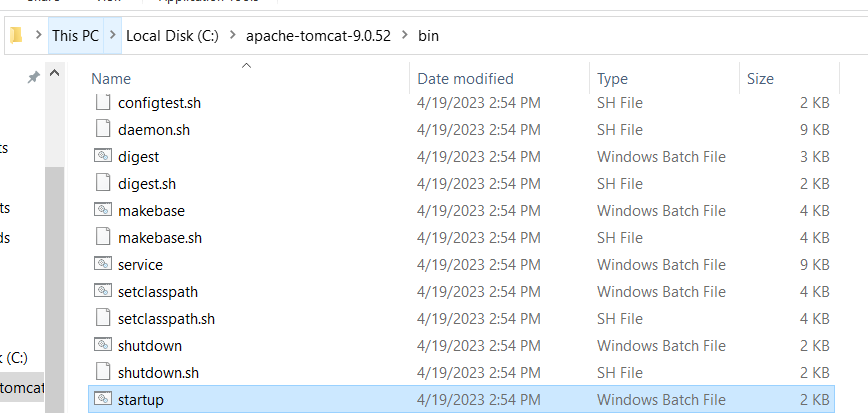Image resolution: width=868 pixels, height=413 pixels.
Task: Click the setclasspath batch file icon
Action: (103, 291)
